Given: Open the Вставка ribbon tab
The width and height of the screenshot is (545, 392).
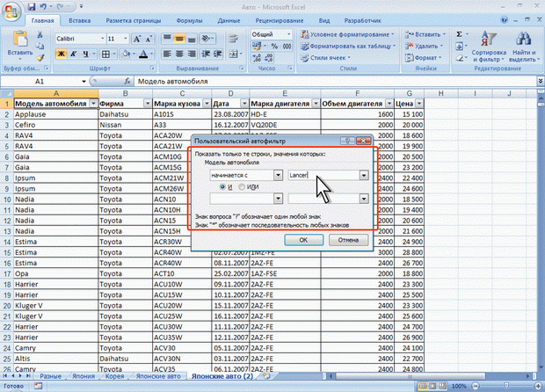Looking at the screenshot, I should [80, 20].
